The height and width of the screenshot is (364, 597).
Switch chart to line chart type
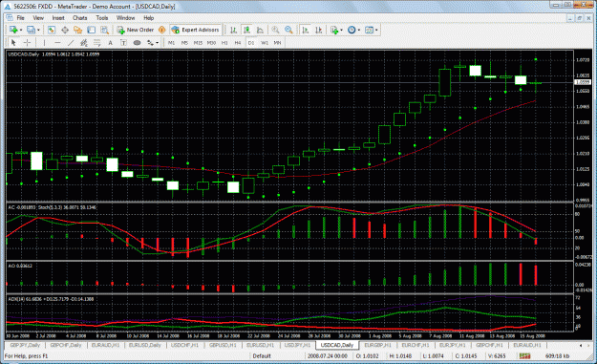click(260, 30)
